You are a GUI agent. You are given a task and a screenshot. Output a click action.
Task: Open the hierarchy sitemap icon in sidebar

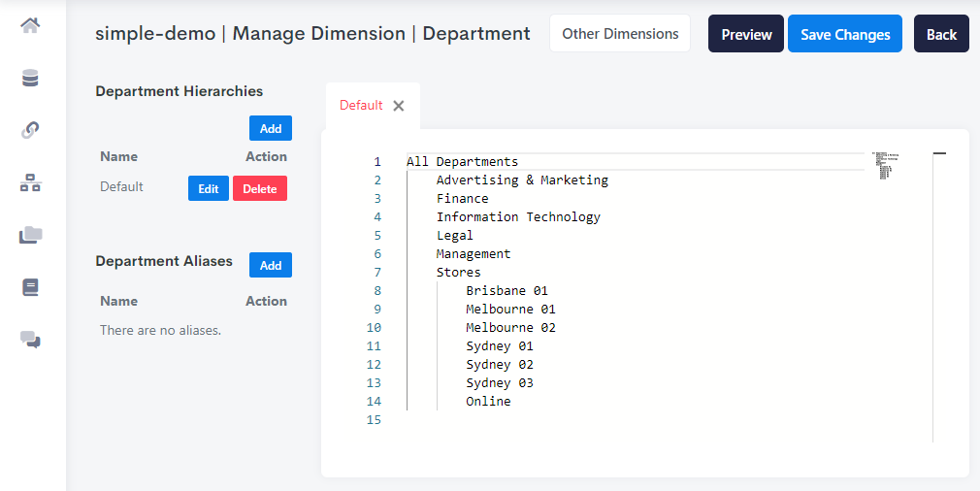(30, 183)
